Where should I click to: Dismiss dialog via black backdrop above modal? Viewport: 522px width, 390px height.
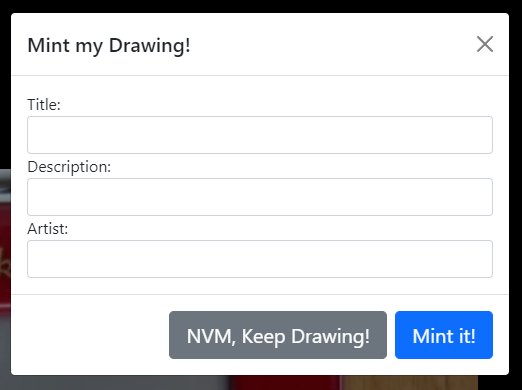point(260,6)
